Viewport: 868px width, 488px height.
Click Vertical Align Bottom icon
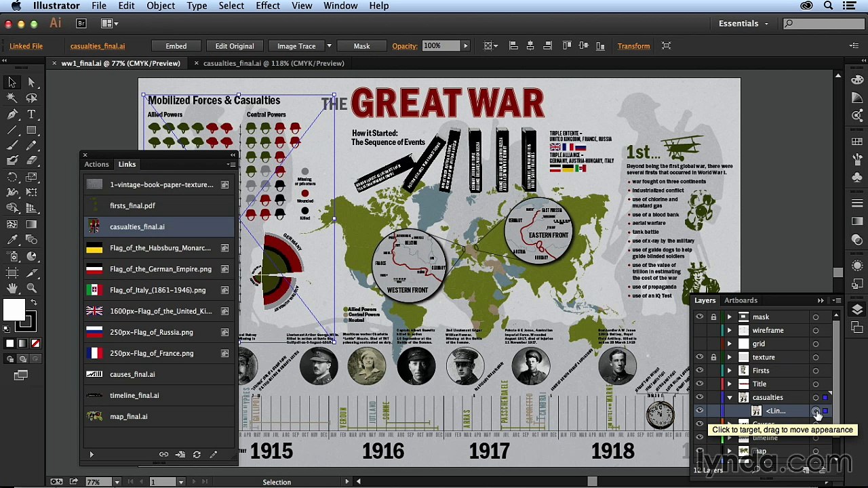click(600, 46)
